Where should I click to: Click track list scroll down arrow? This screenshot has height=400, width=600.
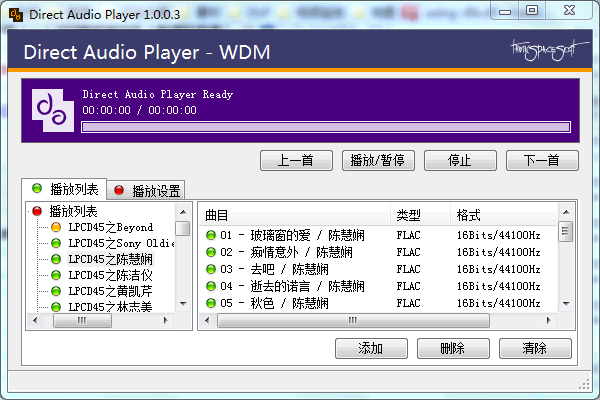pos(566,304)
